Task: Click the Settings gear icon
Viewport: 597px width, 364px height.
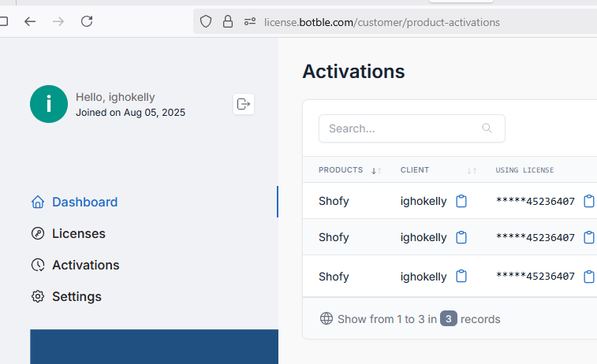Action: coord(38,296)
